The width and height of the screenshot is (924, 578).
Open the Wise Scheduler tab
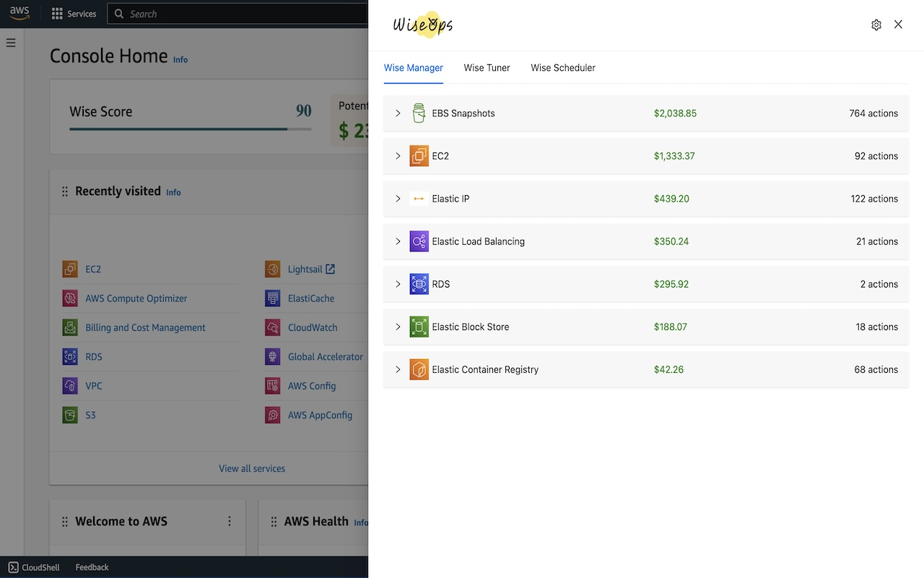pos(563,68)
